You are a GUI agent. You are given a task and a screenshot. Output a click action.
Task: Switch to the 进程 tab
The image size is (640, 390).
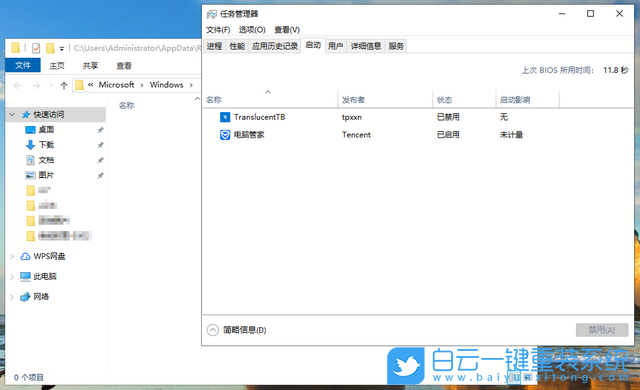tap(214, 46)
